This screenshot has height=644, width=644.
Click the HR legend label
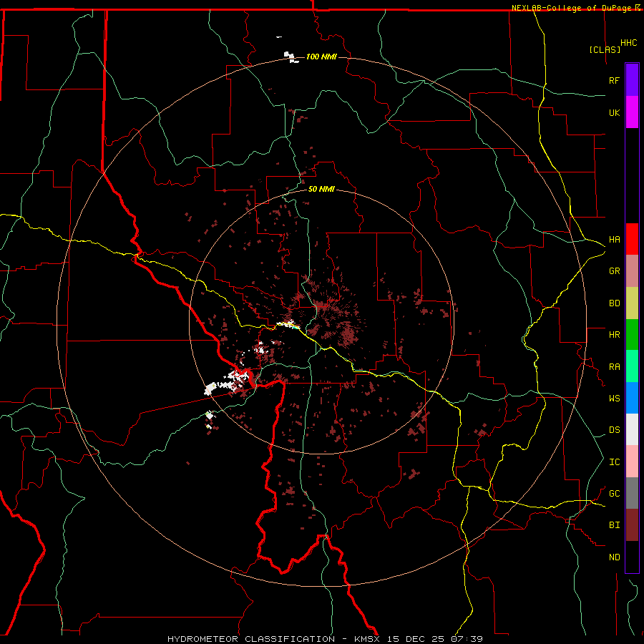[614, 335]
